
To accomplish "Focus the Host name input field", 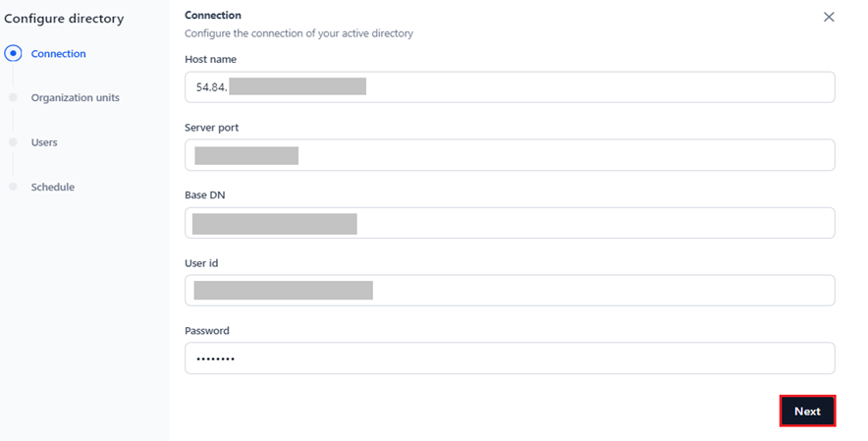I will 510,87.
